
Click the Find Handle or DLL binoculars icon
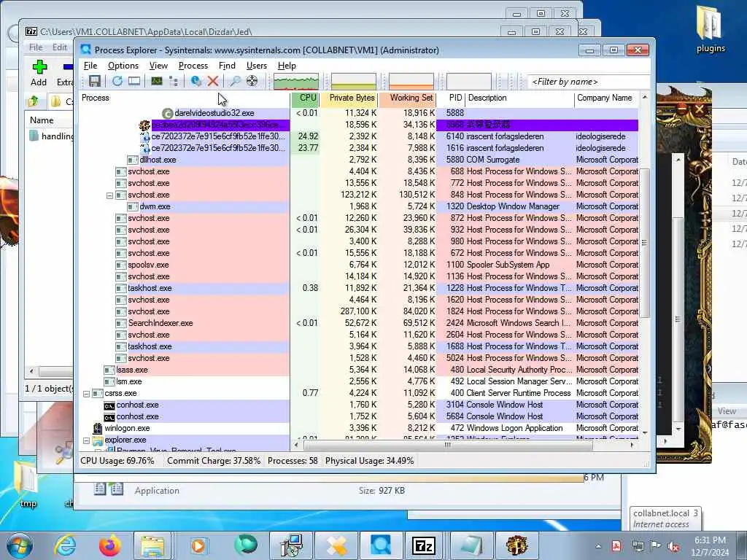coord(235,81)
